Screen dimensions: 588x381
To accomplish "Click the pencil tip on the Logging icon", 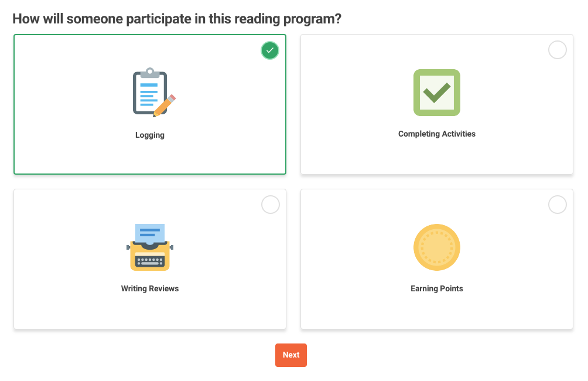I will (155, 115).
